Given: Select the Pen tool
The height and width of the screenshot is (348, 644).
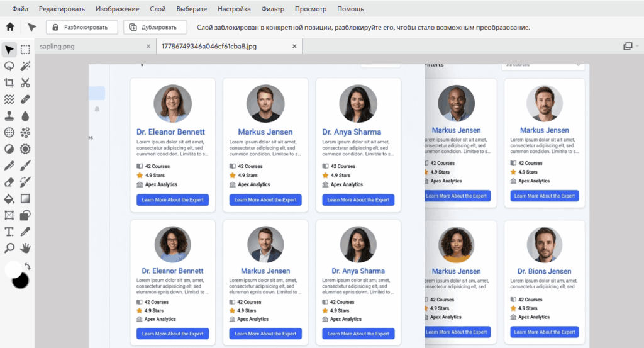Looking at the screenshot, I should click(9, 166).
